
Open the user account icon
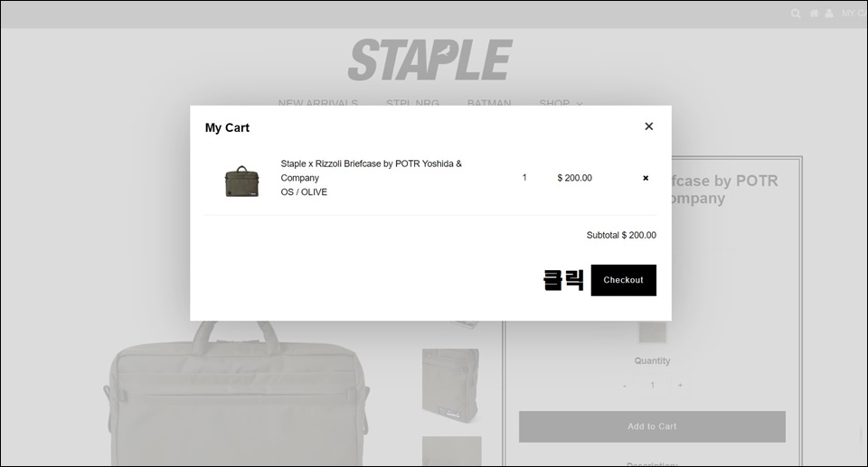(829, 14)
